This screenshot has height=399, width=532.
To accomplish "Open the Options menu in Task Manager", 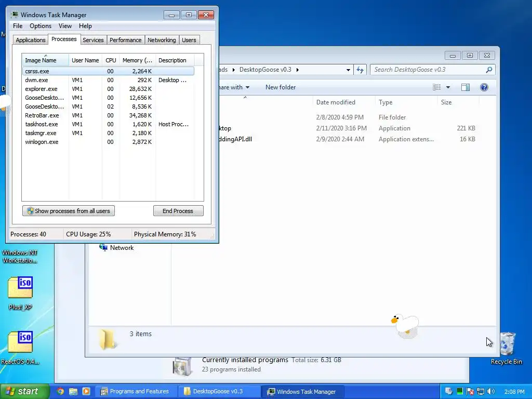I will (x=41, y=26).
